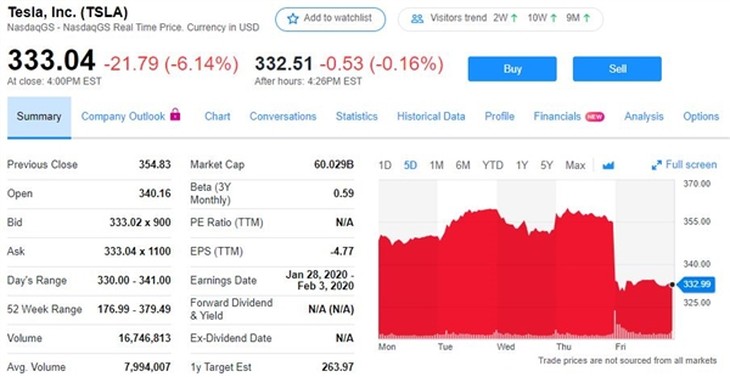Click the red 5-day price chart area
The height and width of the screenshot is (377, 730).
coord(526,274)
